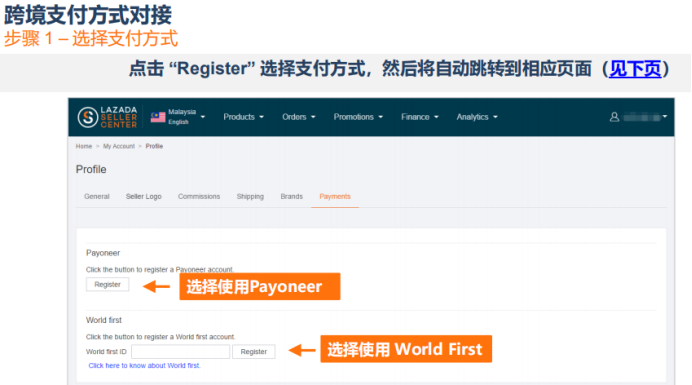Expand the Orders menu

pos(299,117)
